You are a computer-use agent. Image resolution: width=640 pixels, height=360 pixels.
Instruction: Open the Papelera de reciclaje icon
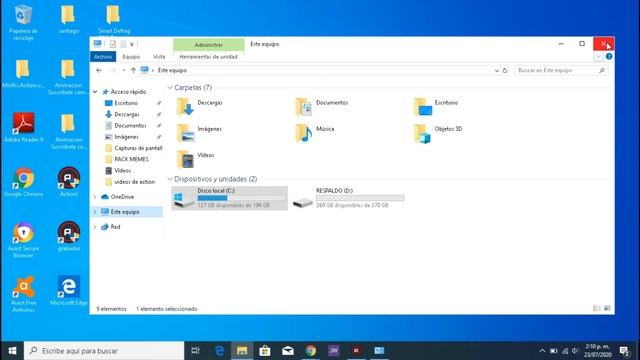(23, 22)
